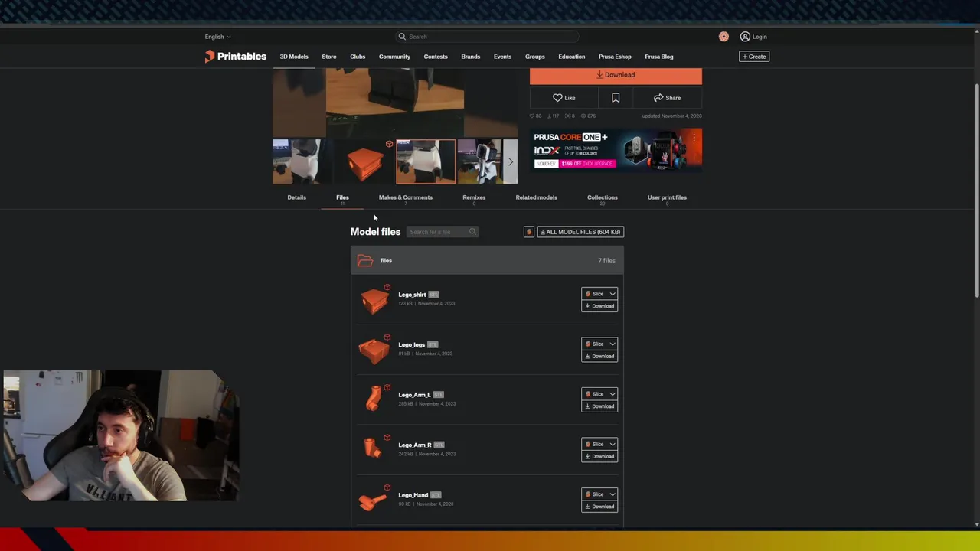Download the Lego_legs file

click(599, 356)
